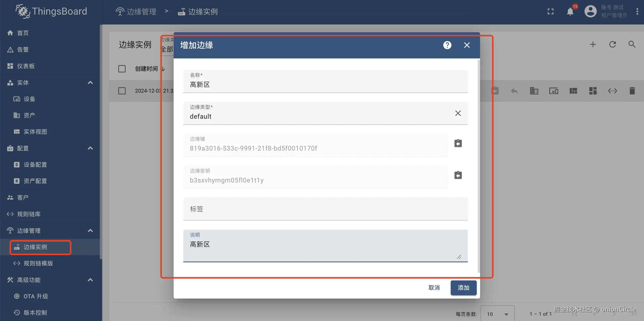Check the select-all checkbox in the header
This screenshot has height=321, width=644.
pos(122,69)
